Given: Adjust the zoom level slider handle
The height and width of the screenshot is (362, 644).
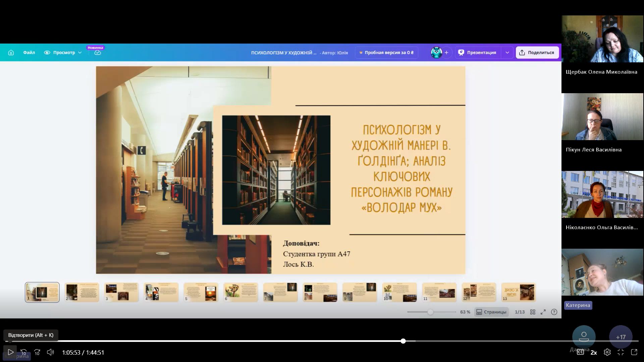Looking at the screenshot, I should coord(430,312).
